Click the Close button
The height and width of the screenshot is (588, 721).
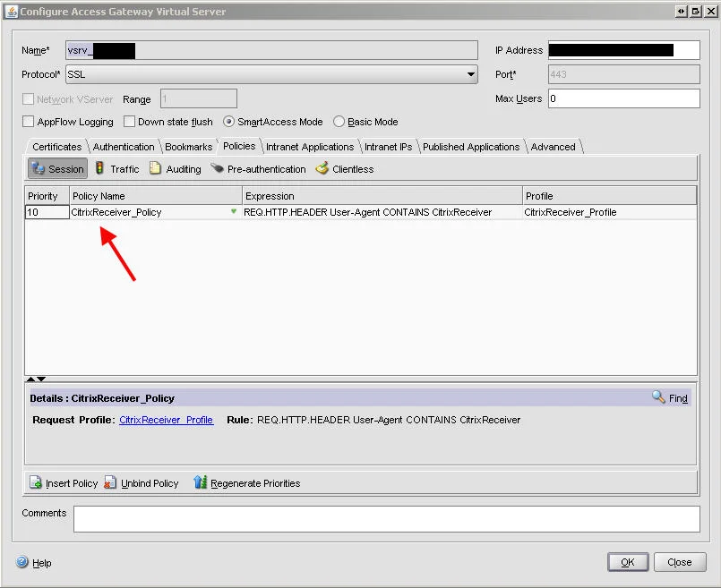point(680,562)
